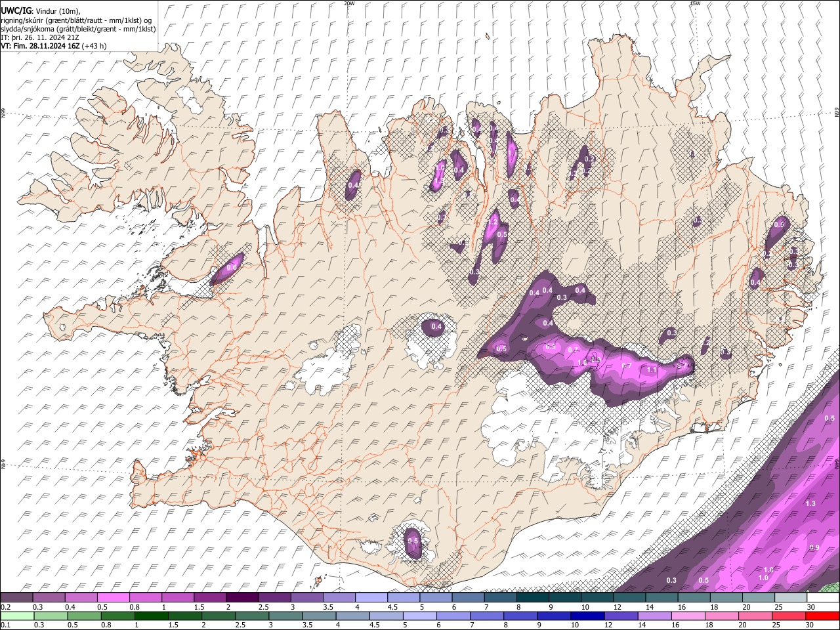Click the rose-red swatch labeled 25 in bottom row

pos(789,616)
